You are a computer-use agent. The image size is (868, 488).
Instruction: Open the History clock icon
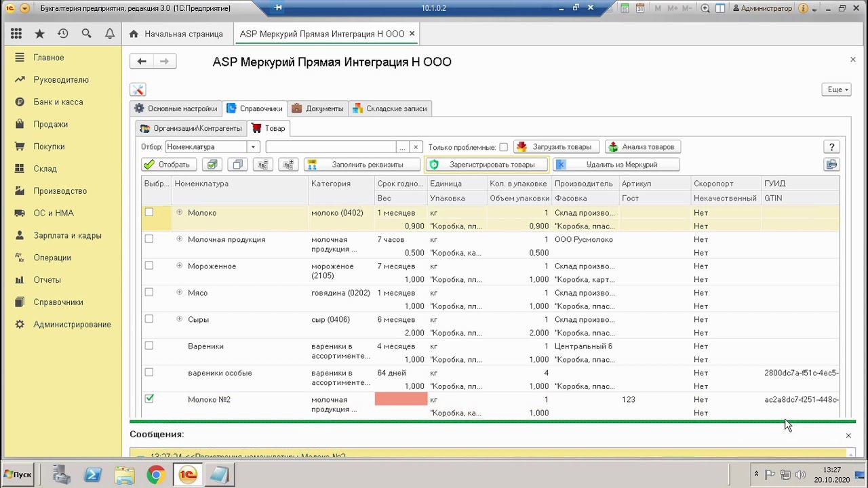[63, 34]
